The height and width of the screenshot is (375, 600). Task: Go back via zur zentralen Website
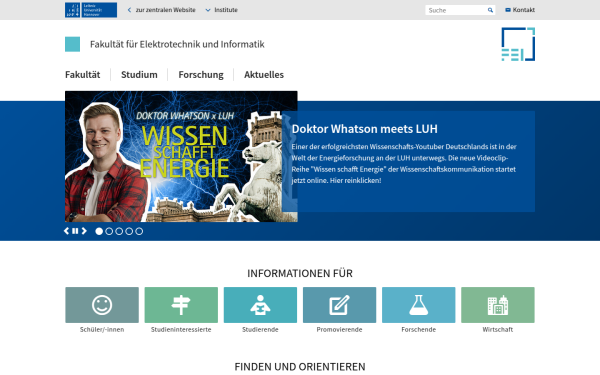(161, 10)
